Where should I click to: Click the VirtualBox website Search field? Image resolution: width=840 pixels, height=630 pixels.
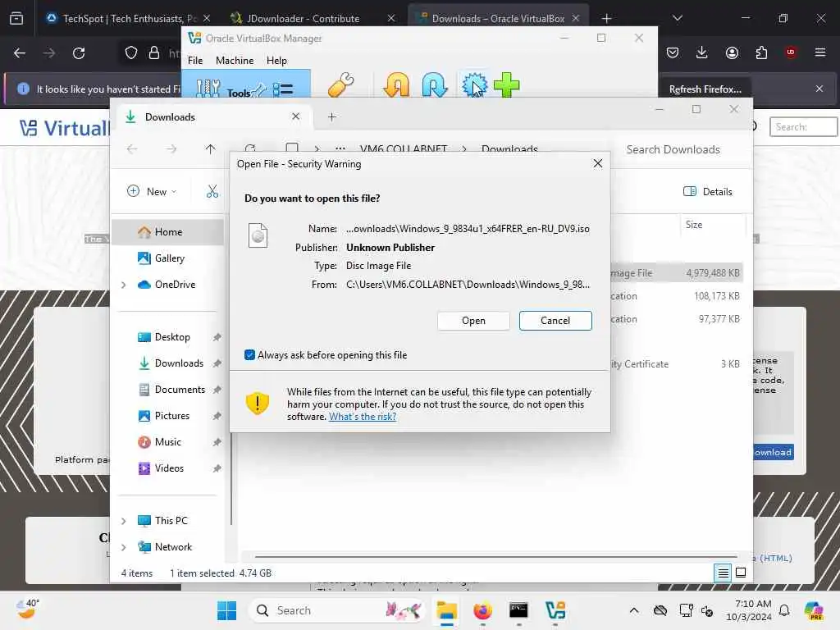point(803,127)
